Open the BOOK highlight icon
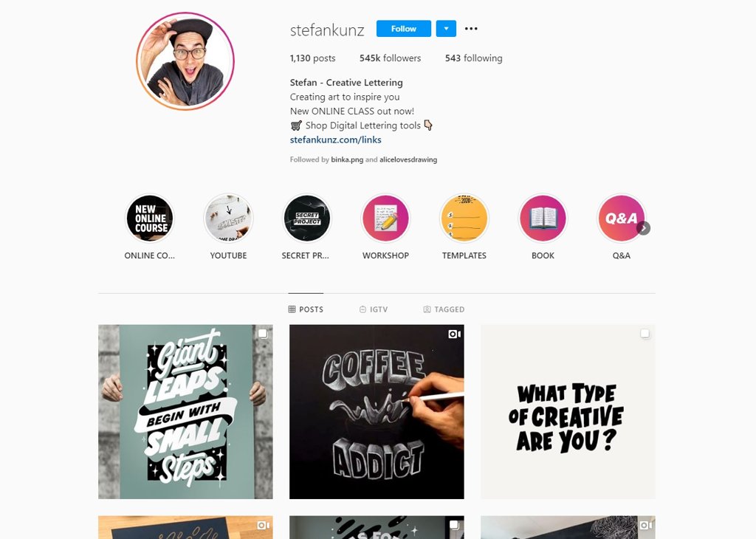Image resolution: width=756 pixels, height=539 pixels. tap(543, 219)
